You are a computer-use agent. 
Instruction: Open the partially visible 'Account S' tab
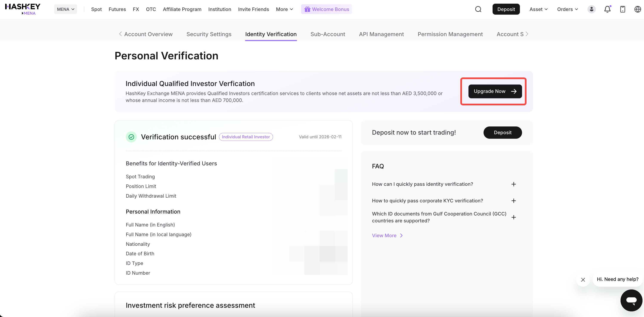click(x=510, y=34)
